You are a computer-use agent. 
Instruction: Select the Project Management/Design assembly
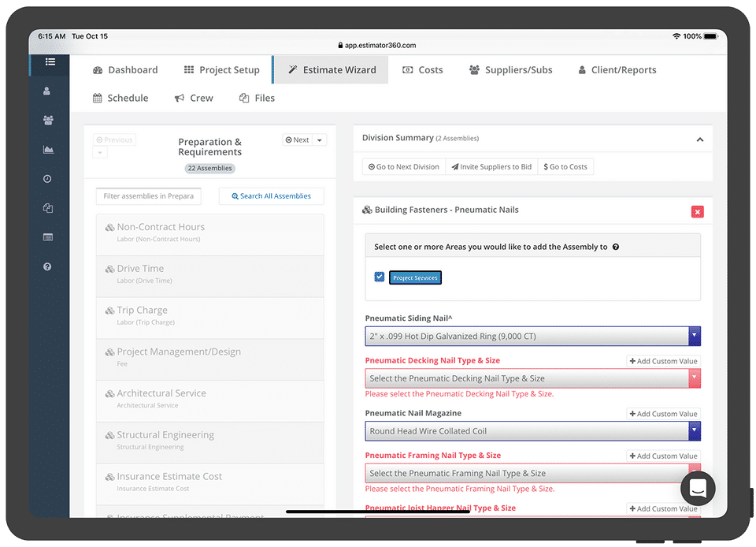pos(209,360)
